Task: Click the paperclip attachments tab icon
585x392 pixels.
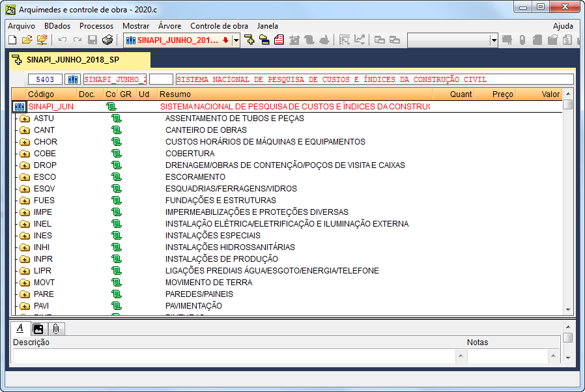Action: [x=56, y=329]
